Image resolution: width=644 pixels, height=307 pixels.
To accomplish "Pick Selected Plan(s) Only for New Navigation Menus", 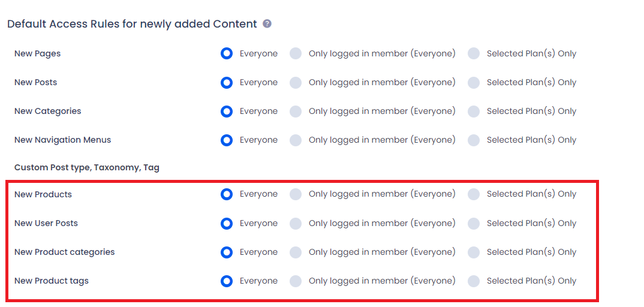I will click(x=474, y=140).
